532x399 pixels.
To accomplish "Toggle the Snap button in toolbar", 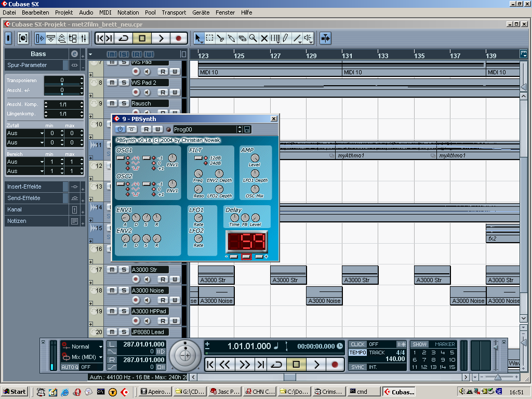I will point(325,38).
